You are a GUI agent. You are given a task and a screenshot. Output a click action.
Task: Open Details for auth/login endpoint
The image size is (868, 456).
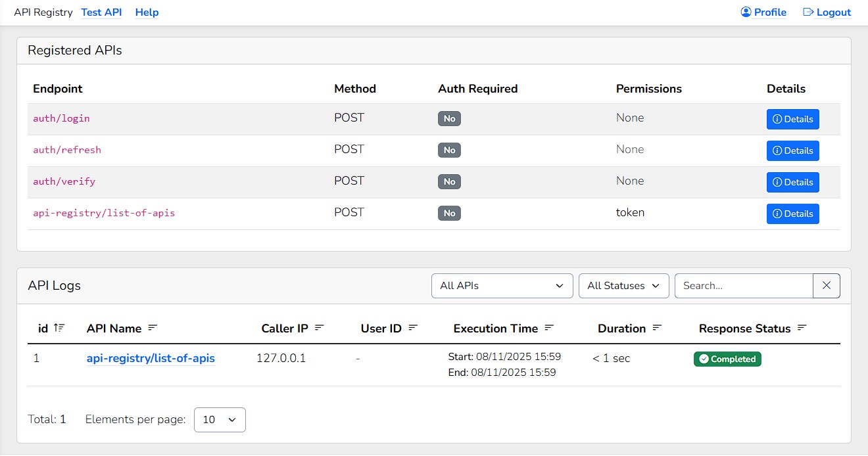pyautogui.click(x=793, y=119)
